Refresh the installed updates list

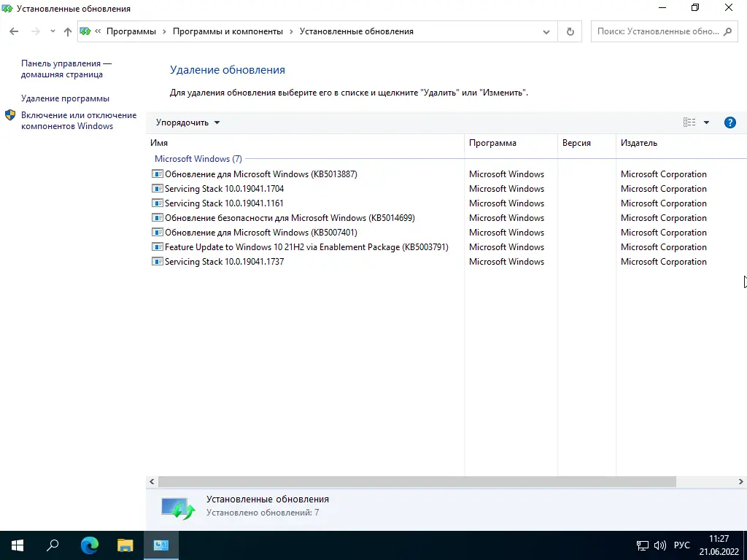570,31
